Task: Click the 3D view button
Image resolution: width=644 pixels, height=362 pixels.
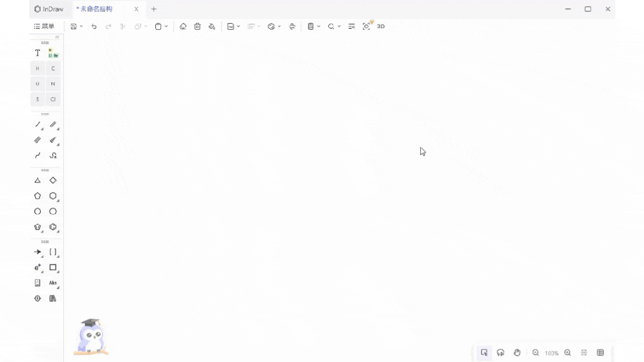Action: click(381, 26)
